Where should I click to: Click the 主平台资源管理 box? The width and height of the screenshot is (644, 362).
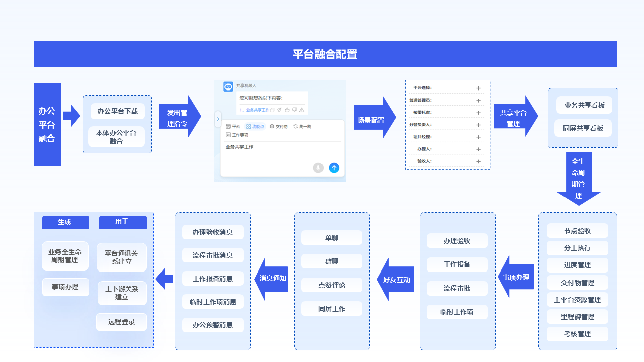[x=578, y=300]
